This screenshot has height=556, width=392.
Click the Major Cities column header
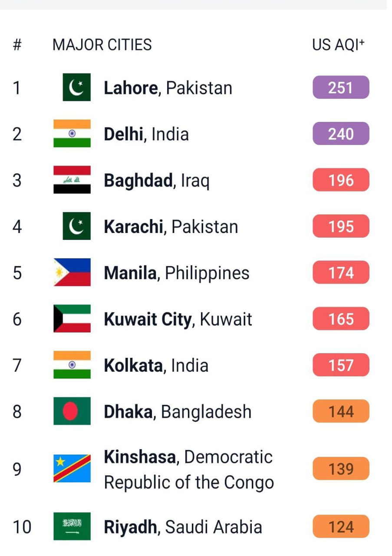pyautogui.click(x=102, y=45)
